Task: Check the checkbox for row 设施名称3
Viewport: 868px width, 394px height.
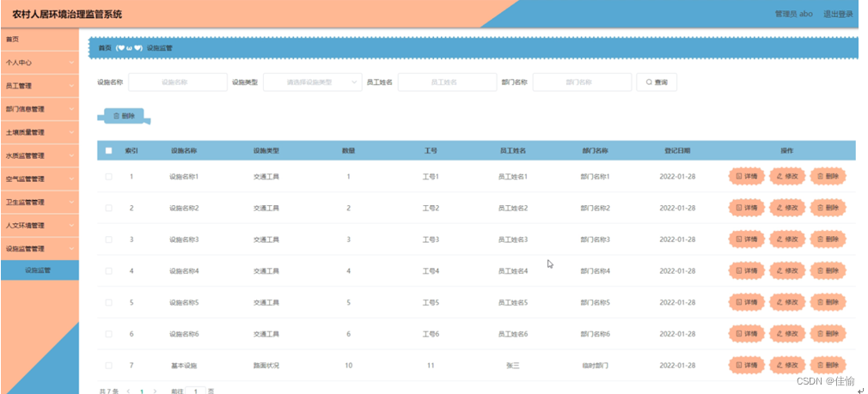Action: [108, 239]
